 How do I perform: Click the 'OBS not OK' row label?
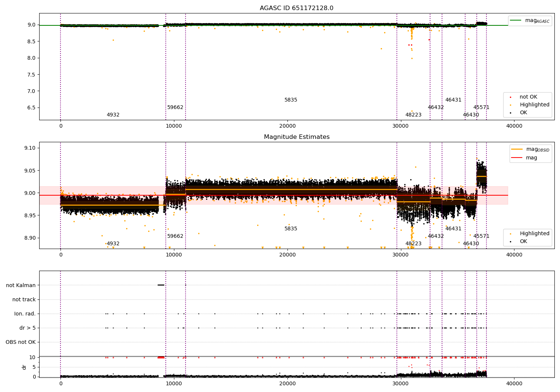click(x=21, y=342)
